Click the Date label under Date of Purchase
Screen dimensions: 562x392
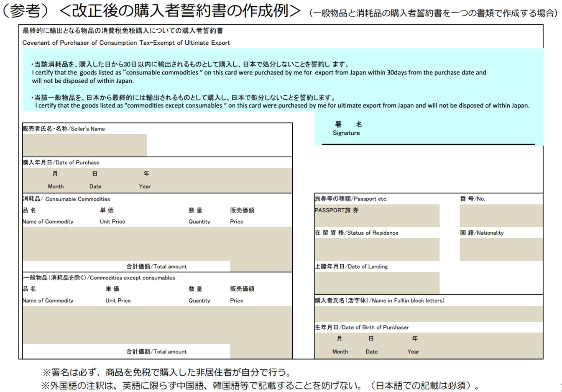[95, 187]
